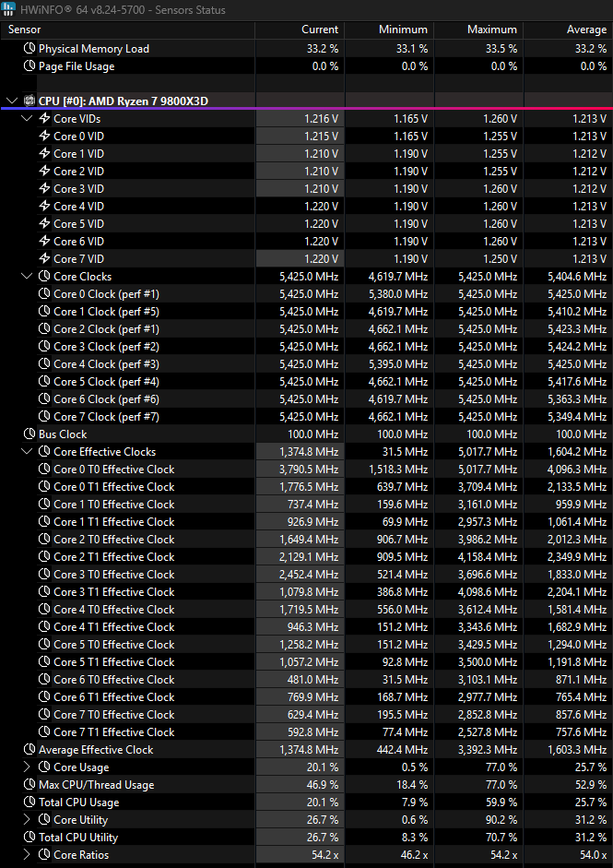Click the clock icon beside Total CPU Usage
The width and height of the screenshot is (613, 868).
point(29,803)
